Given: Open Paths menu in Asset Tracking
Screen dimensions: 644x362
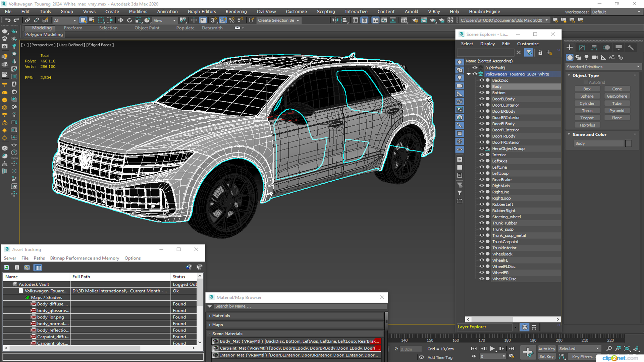Looking at the screenshot, I should click(39, 258).
